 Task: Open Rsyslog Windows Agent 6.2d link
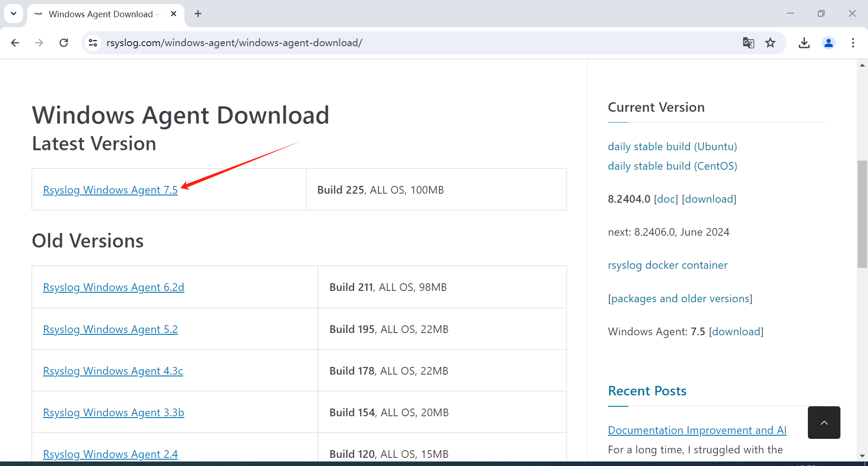pyautogui.click(x=113, y=287)
